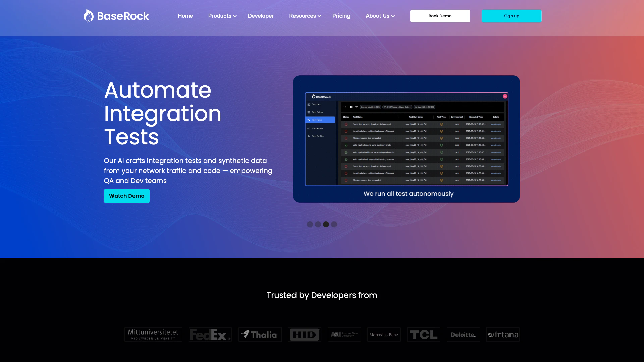This screenshot has height=362, width=644.
Task: Select the second carousel slide dot
Action: pyautogui.click(x=318, y=224)
